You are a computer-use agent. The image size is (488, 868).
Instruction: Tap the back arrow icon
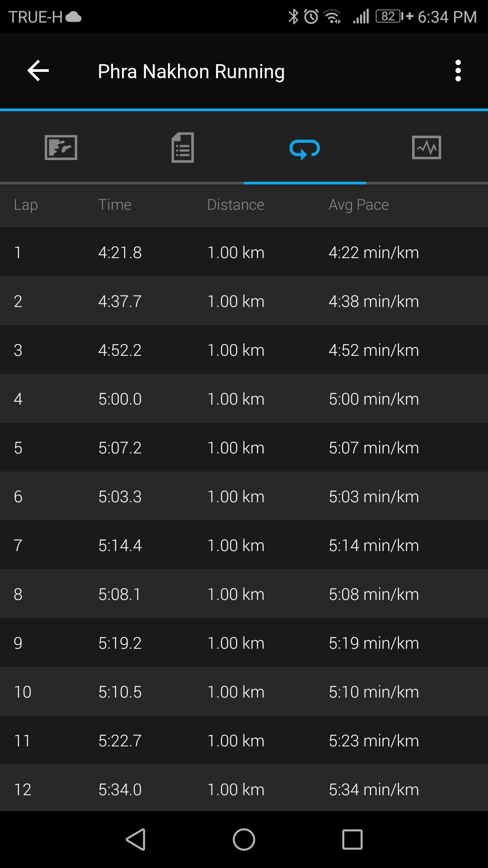[x=38, y=71]
